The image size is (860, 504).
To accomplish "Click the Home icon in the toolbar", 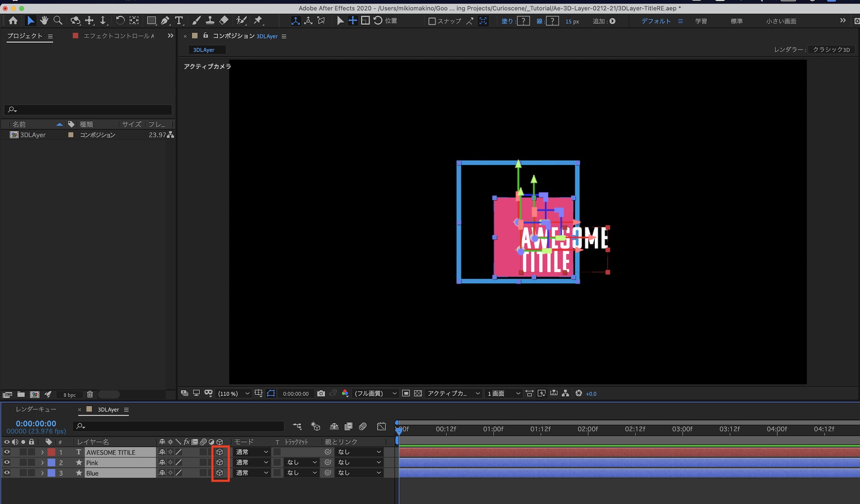I will pos(13,21).
